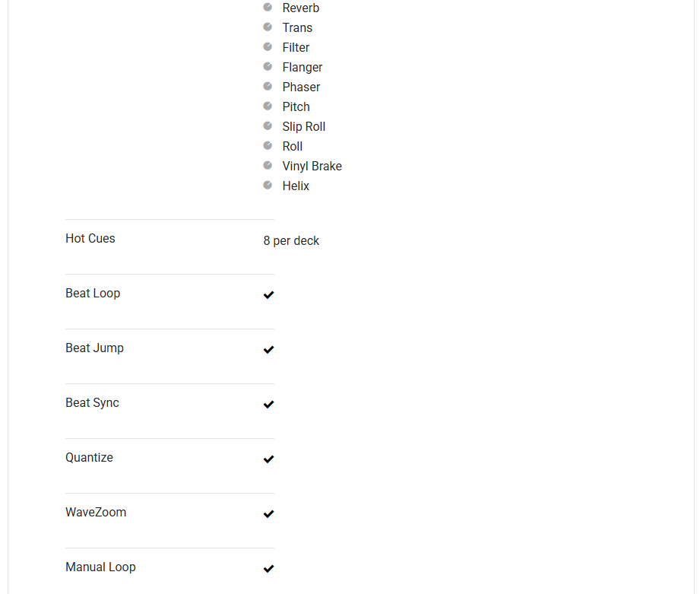Click the bullet icon beside Reverb

tap(268, 7)
